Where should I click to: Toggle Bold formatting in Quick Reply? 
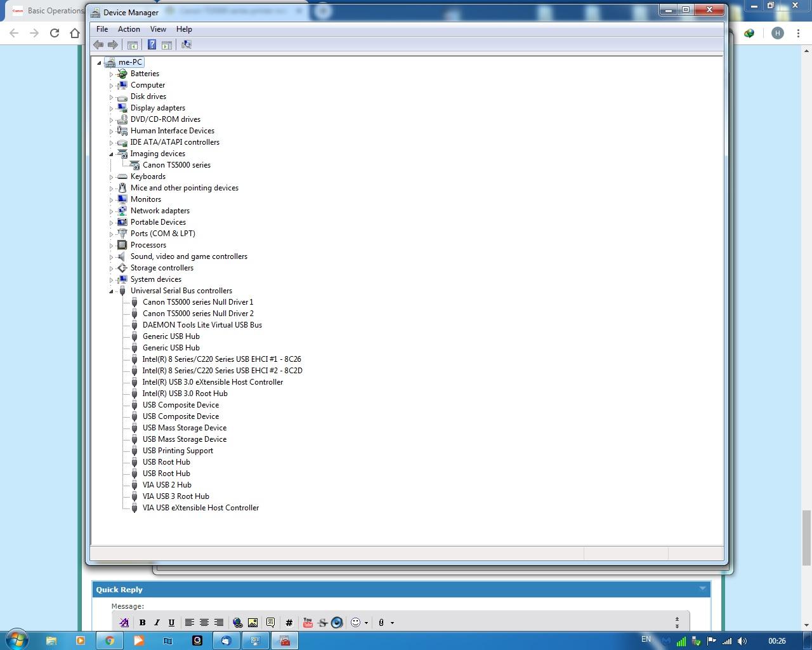pyautogui.click(x=142, y=623)
